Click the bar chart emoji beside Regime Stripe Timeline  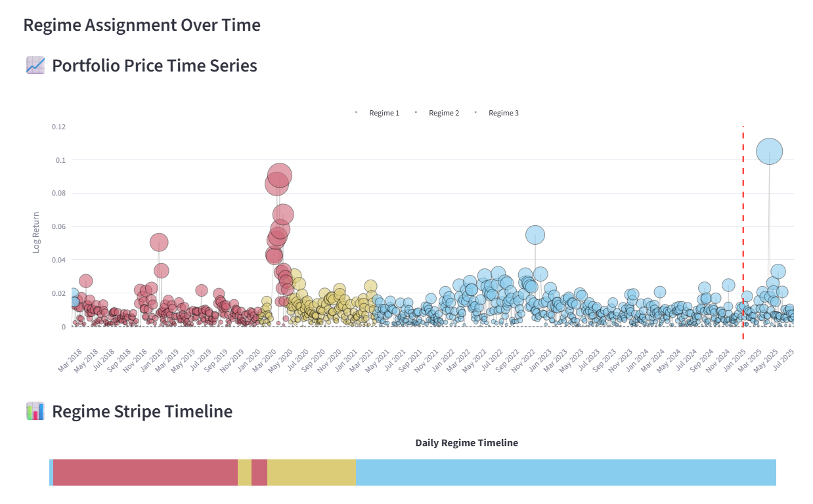click(x=35, y=411)
